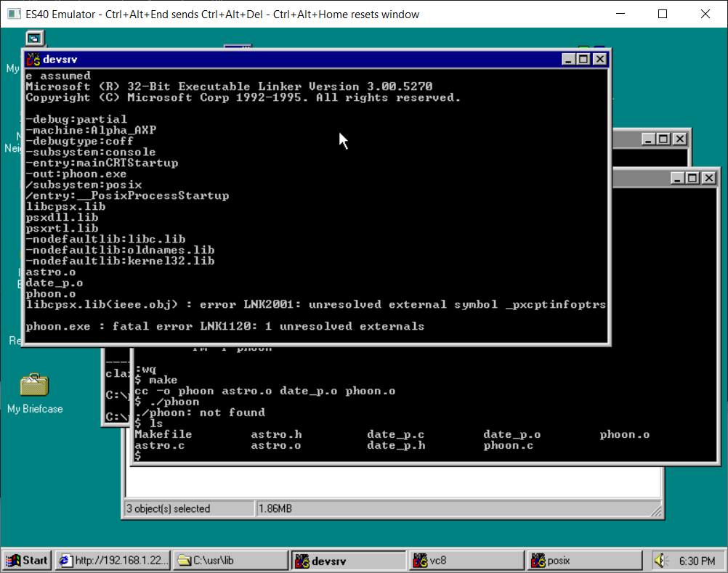Activate the devsrv taskbar button
728x573 pixels.
(348, 561)
